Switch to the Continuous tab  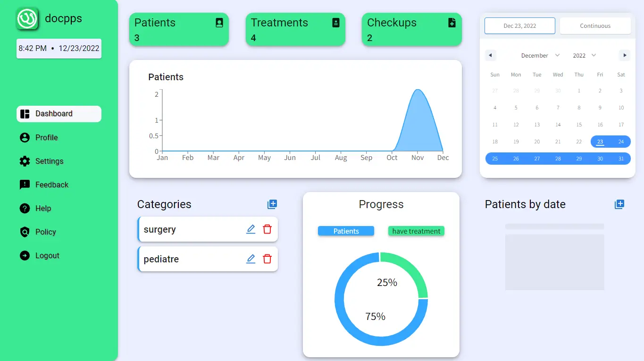click(595, 25)
